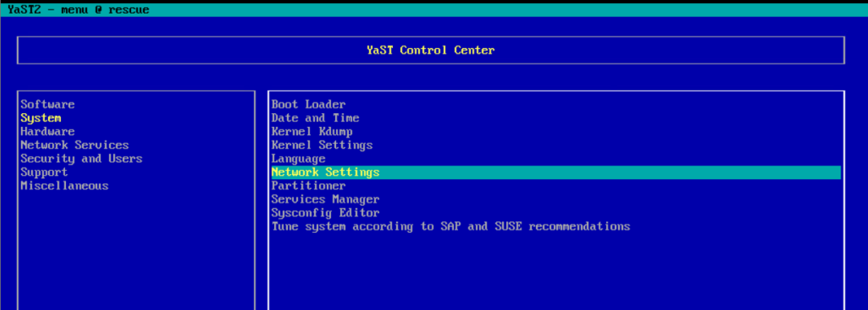
Task: Open the Hardware category
Action: point(47,131)
